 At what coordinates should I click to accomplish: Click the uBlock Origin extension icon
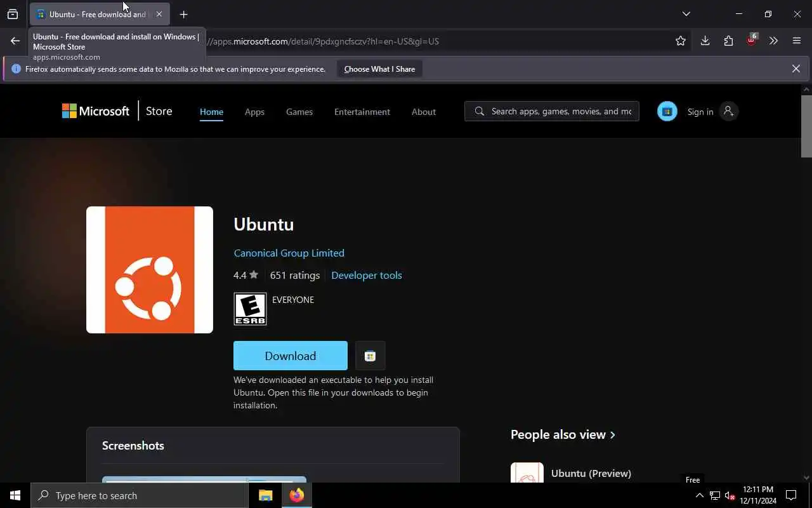pos(752,40)
